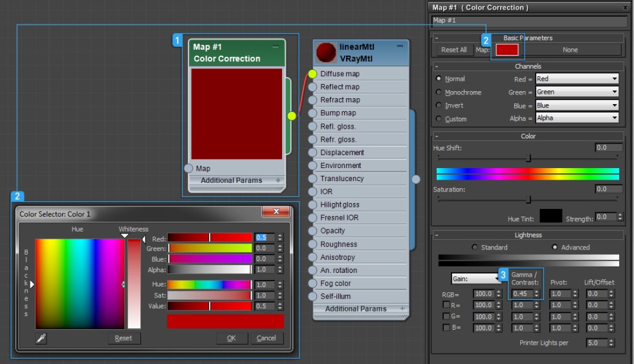Viewport: 634px width, 364px height.
Task: Enable the G= channel checkbox
Action: pos(446,316)
